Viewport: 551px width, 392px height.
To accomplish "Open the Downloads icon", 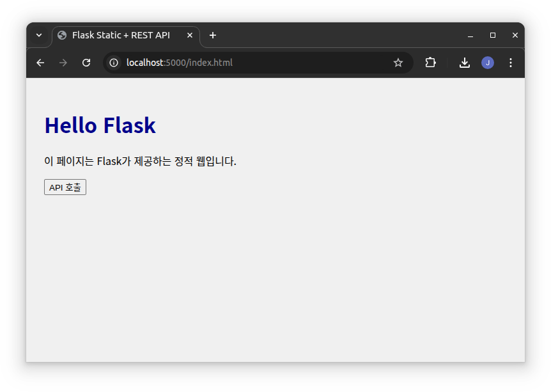I will [x=465, y=63].
